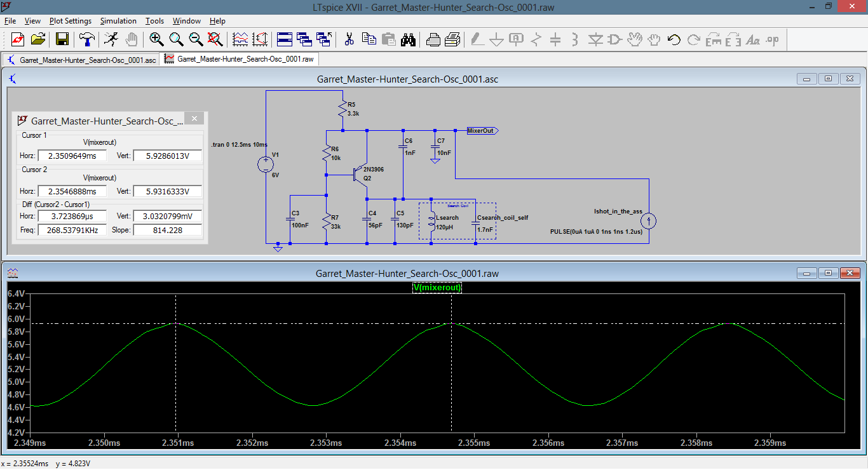Click the New Schematic toolbar icon
The image size is (868, 470).
point(18,39)
